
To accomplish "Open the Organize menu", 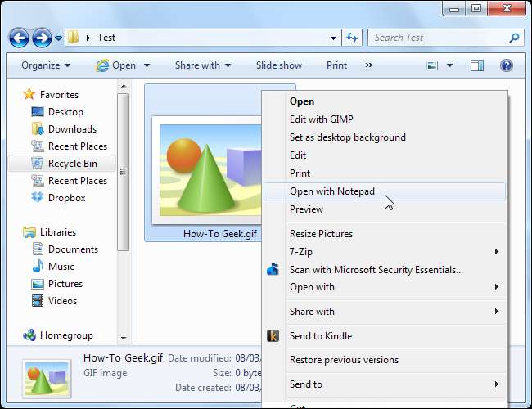I will click(46, 65).
